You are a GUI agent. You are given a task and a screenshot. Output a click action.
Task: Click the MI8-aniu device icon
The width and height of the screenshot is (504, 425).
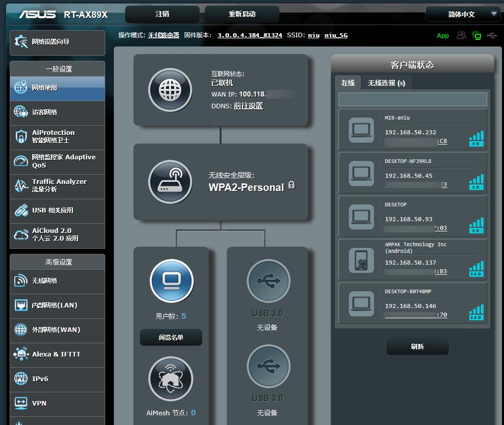point(362,130)
